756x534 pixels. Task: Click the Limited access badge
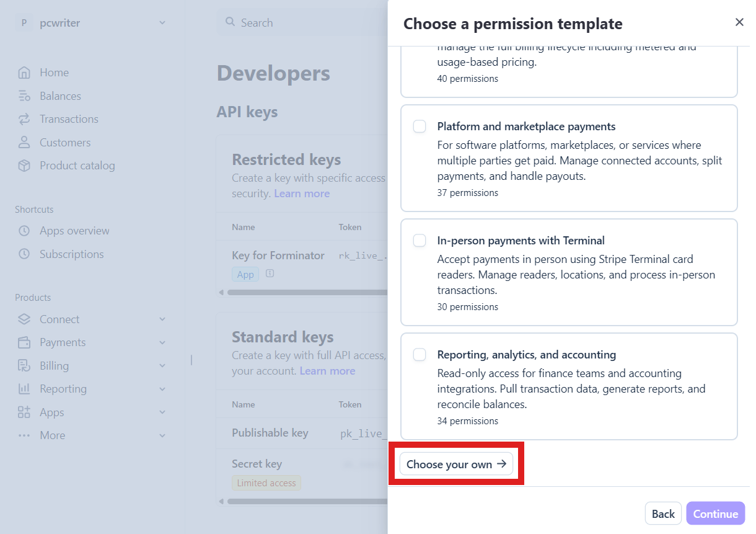tap(266, 483)
